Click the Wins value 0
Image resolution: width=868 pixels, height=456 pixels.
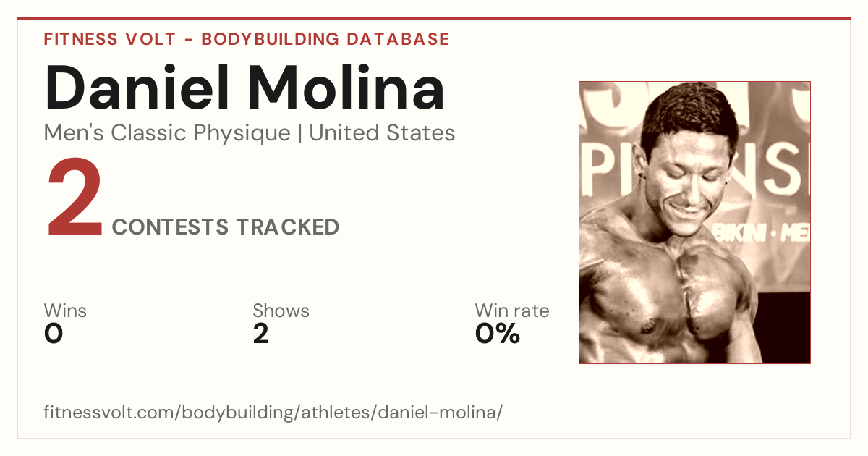click(54, 334)
